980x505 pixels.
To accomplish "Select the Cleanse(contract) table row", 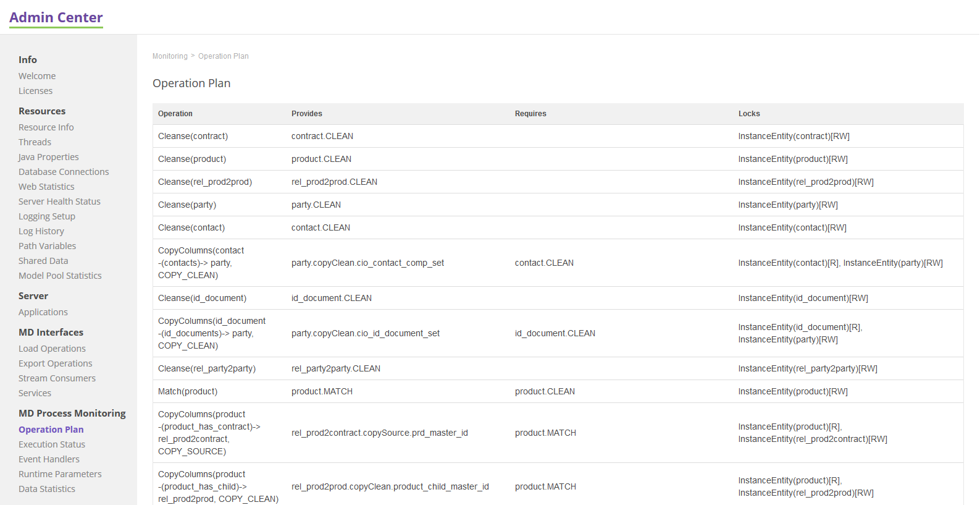I will coord(193,136).
